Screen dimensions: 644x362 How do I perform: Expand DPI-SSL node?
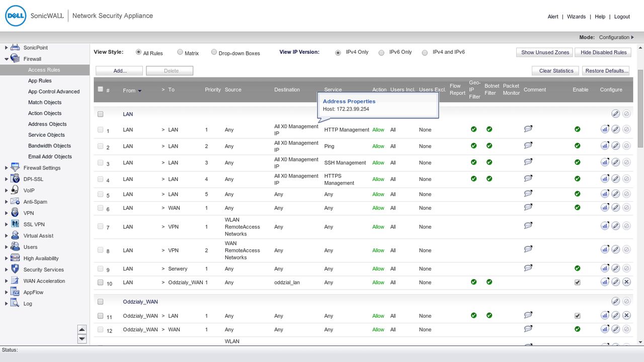pos(7,179)
